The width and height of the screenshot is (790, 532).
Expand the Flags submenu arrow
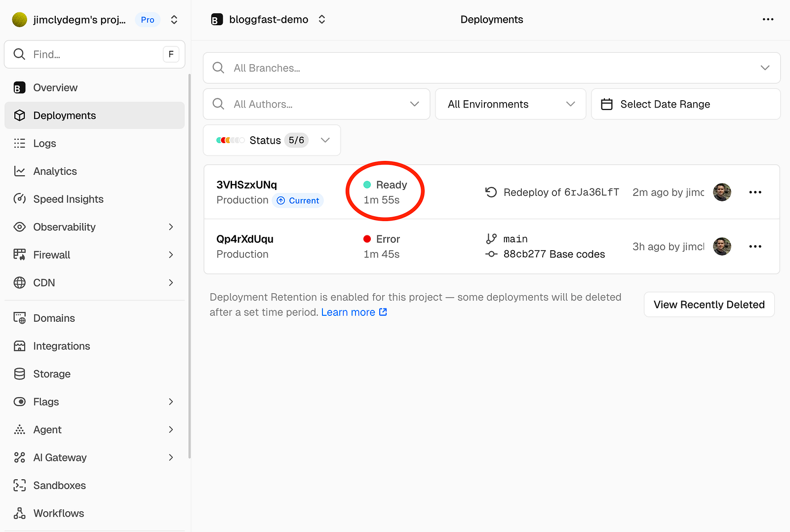tap(171, 402)
